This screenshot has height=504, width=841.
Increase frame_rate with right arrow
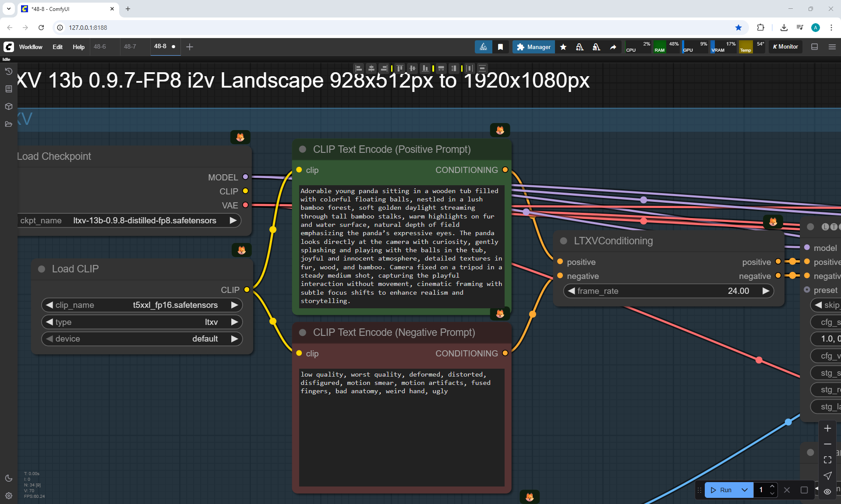pyautogui.click(x=766, y=291)
